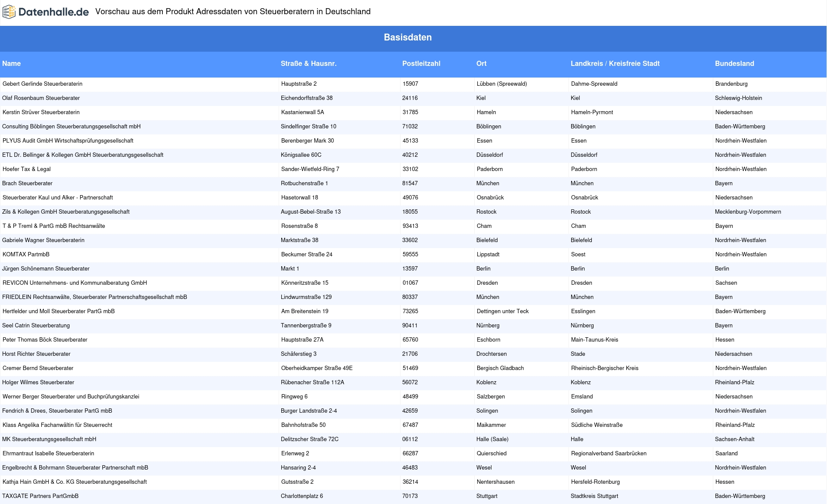Select street cell Eichendorffstraße 38
This screenshot has height=504, width=827.
click(307, 98)
